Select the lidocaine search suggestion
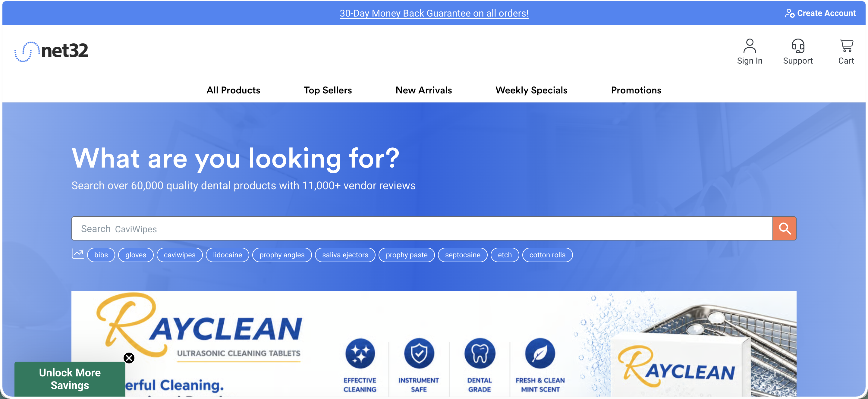868x399 pixels. click(x=228, y=255)
